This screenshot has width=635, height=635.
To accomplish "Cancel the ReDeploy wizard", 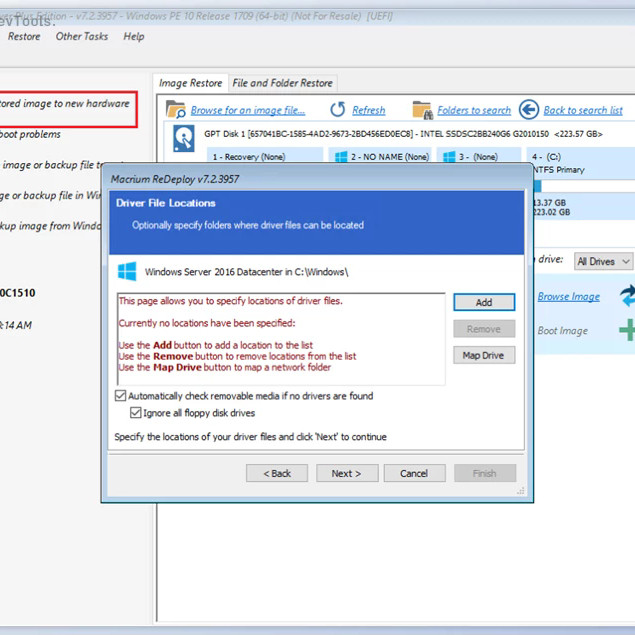I will [x=414, y=473].
